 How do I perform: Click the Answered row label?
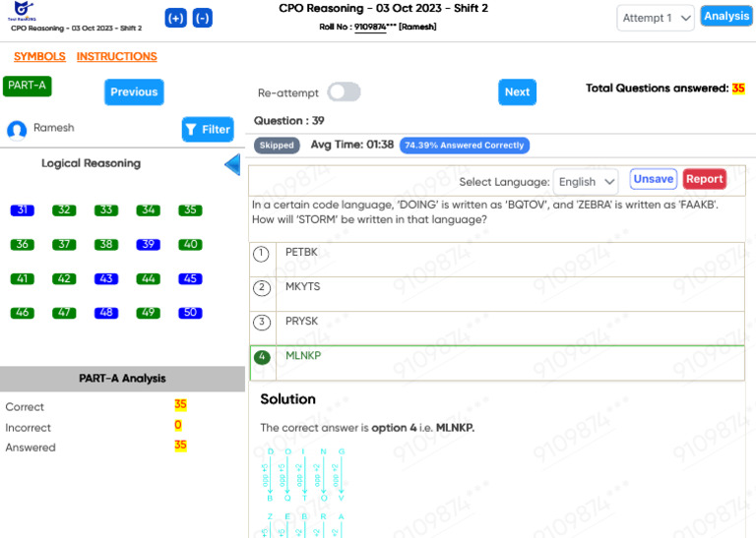(x=31, y=448)
